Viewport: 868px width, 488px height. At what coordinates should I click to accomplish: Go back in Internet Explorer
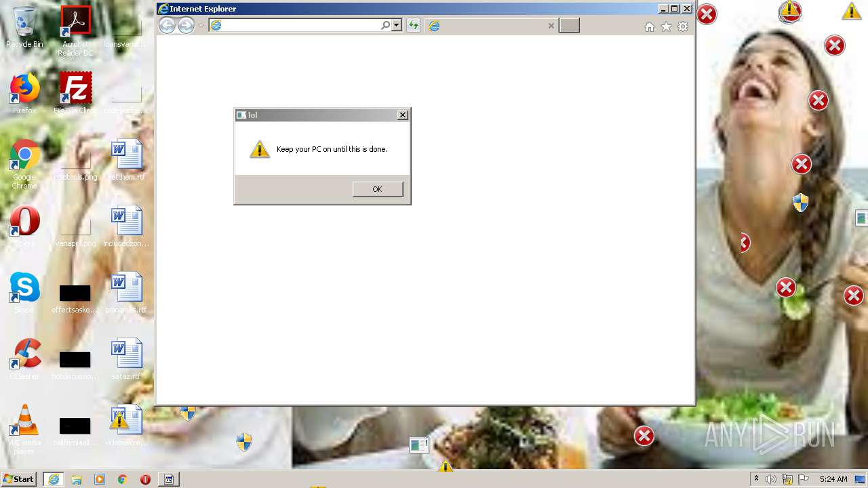pos(167,26)
